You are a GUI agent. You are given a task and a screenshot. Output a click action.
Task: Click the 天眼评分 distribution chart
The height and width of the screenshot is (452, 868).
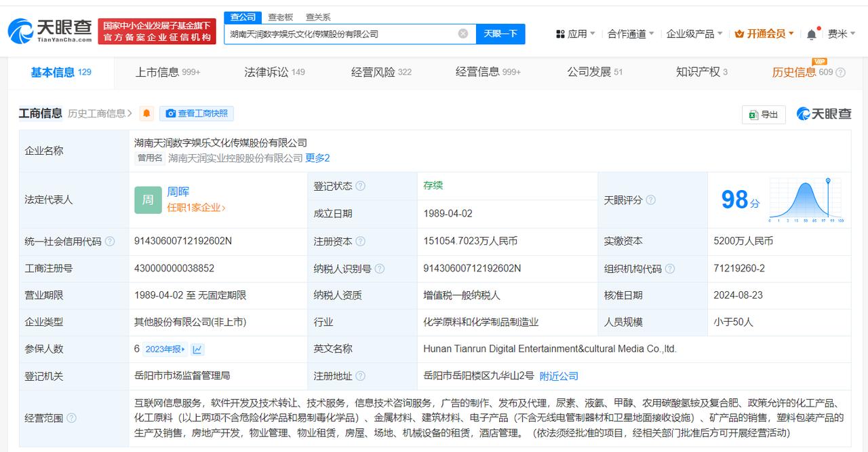(806, 200)
